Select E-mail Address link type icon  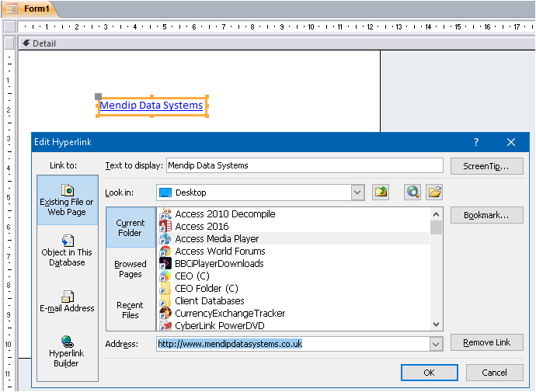pos(68,297)
